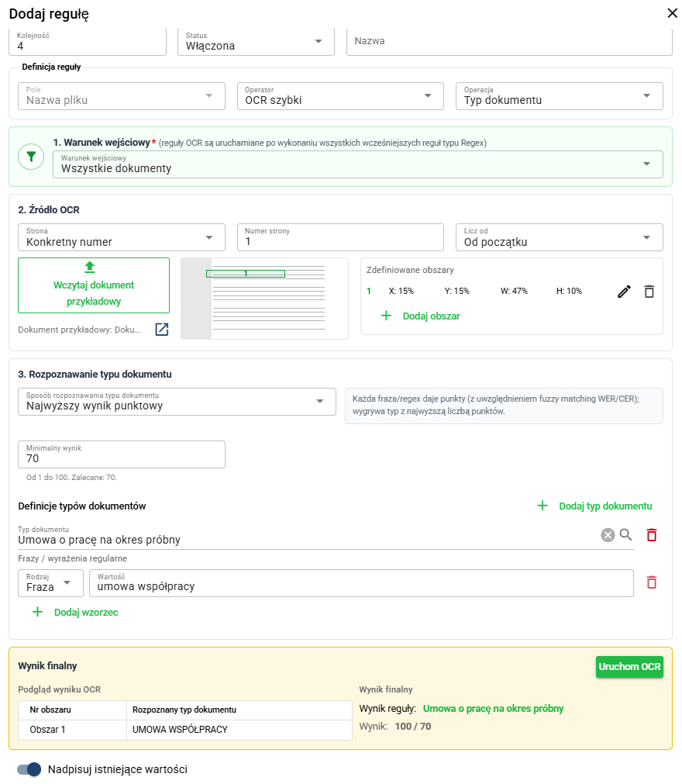
Task: Delete the Umowa o pracę document type
Action: 652,535
